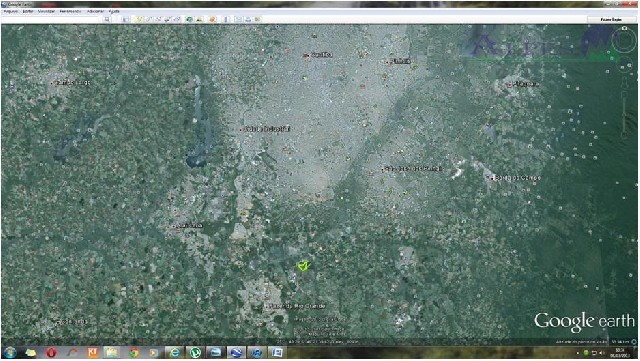Open the Adicionar menu

click(x=95, y=11)
